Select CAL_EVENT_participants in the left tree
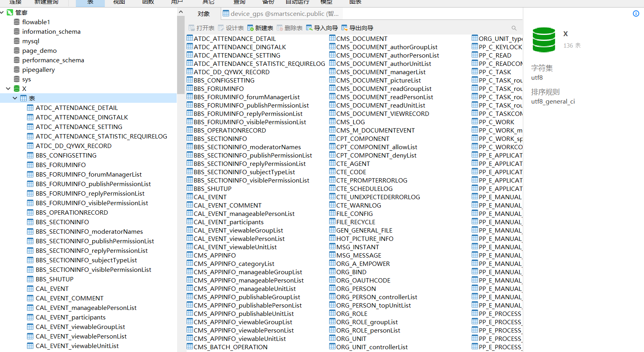The height and width of the screenshot is (352, 644). (x=71, y=317)
